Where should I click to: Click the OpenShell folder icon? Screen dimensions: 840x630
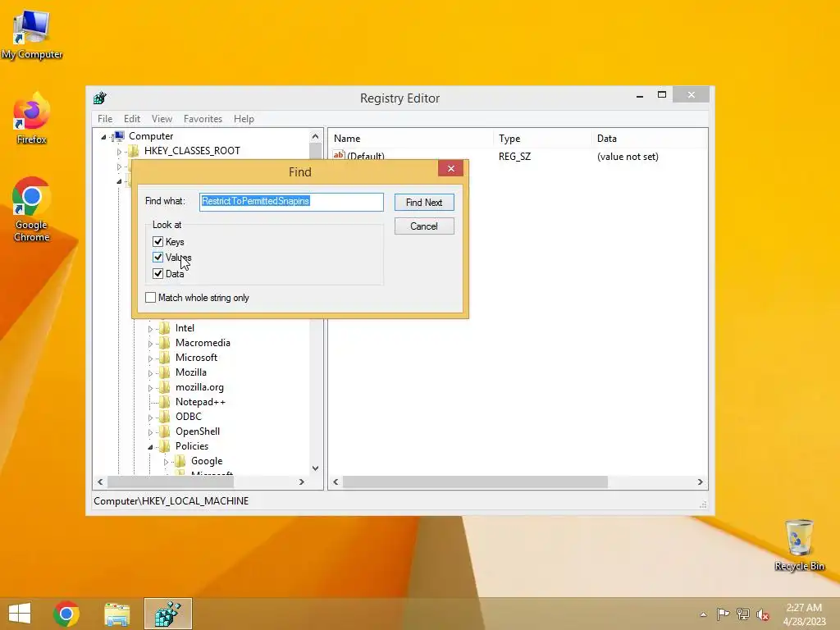click(165, 431)
